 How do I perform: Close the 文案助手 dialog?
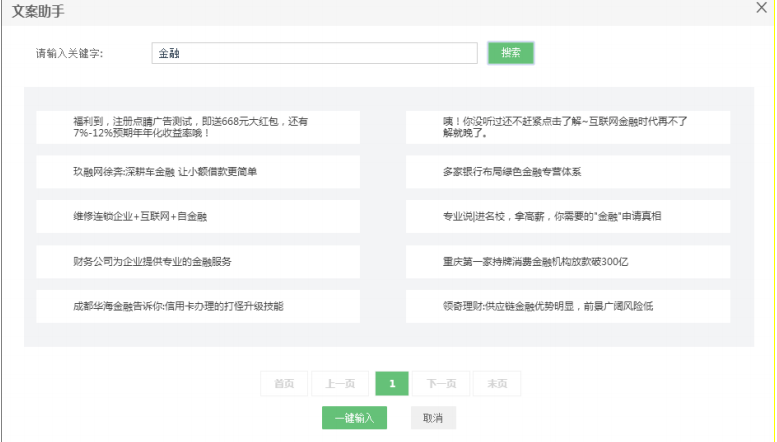point(762,8)
